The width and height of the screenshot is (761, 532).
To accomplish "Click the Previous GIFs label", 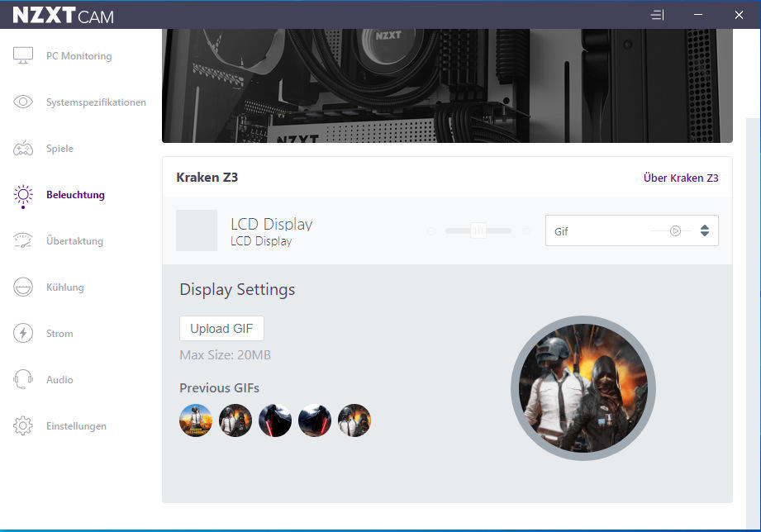I will pos(219,387).
